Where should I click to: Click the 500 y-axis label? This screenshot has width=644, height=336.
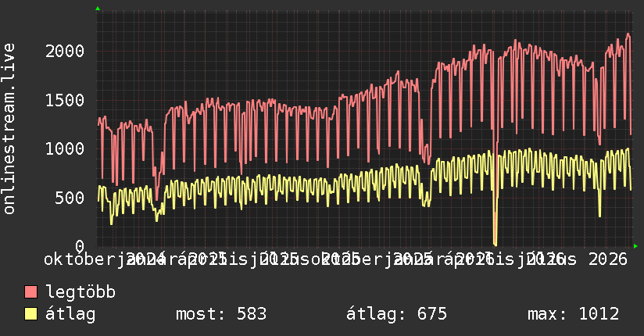[70, 198]
